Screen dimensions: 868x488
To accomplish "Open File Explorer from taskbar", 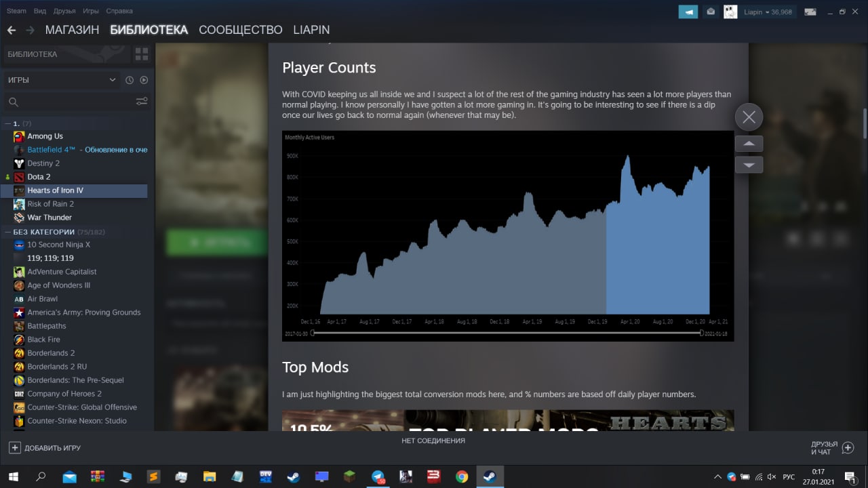I will click(x=210, y=477).
